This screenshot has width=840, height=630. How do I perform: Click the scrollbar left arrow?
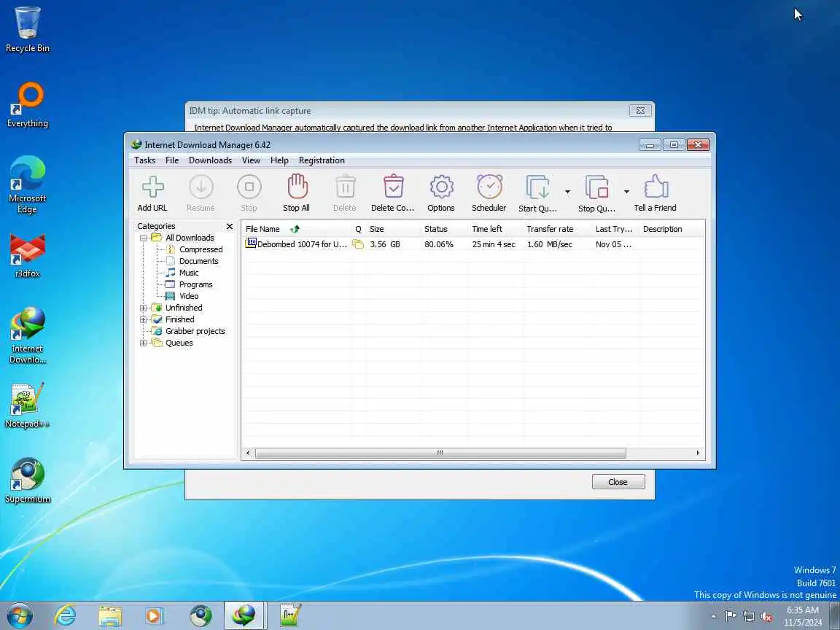247,454
